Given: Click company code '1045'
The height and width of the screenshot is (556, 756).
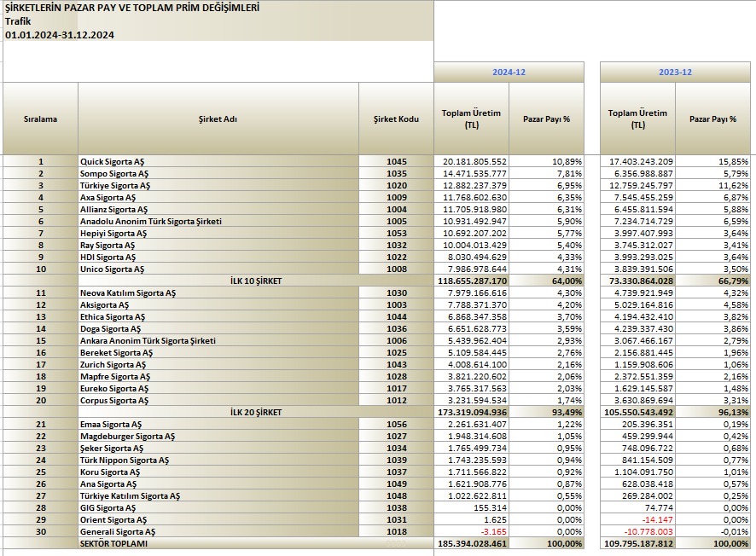Looking at the screenshot, I should (x=396, y=161).
